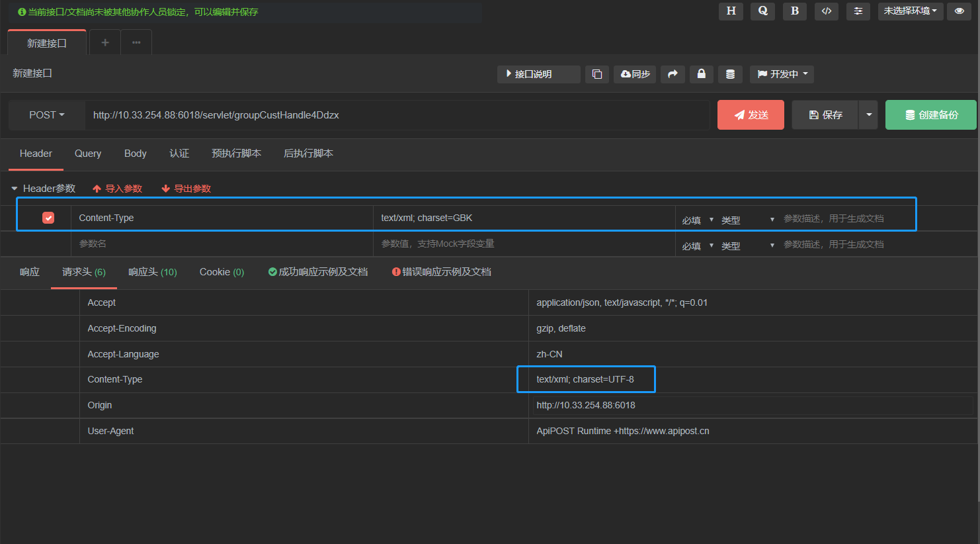Viewport: 980px width, 544px height.
Task: Click the 创建备份 button
Action: [931, 115]
